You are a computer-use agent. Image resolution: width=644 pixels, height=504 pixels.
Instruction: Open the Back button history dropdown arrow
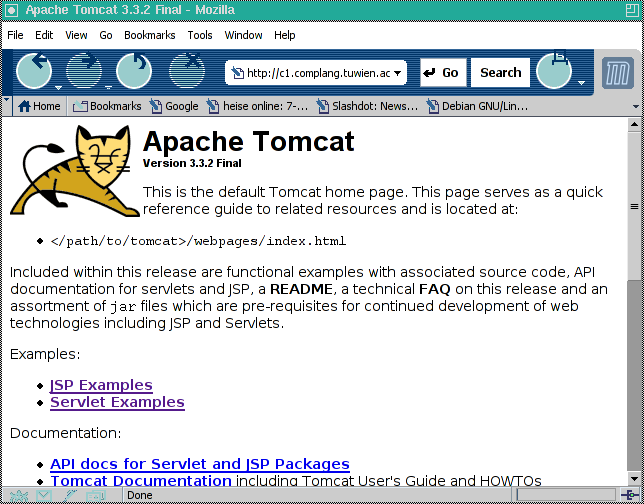[x=58, y=87]
